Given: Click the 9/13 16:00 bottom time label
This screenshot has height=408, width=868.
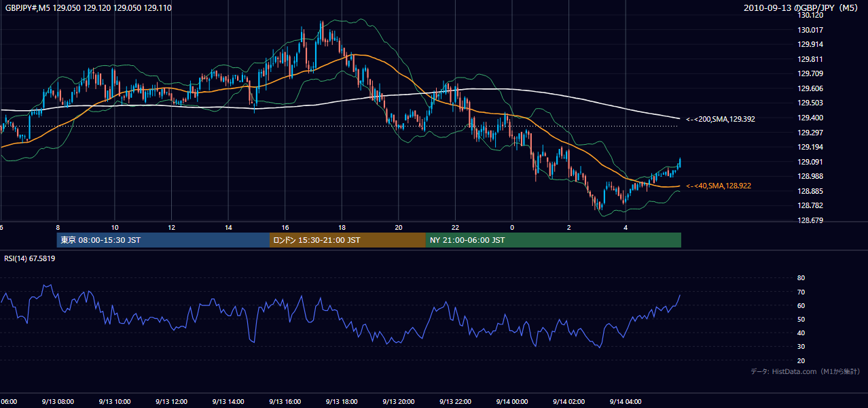Looking at the screenshot, I should coord(285,402).
